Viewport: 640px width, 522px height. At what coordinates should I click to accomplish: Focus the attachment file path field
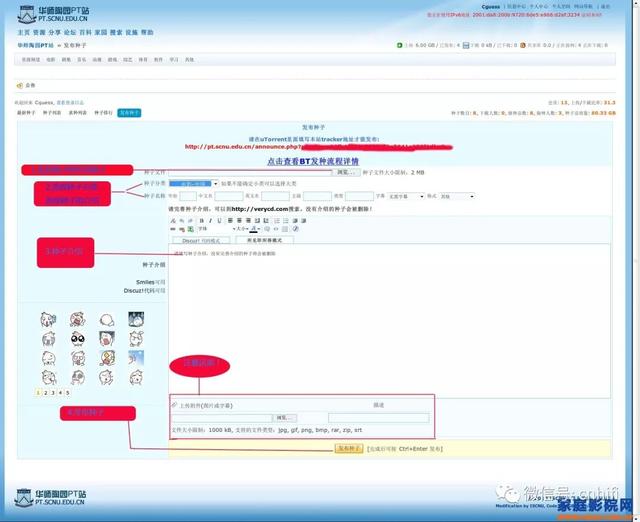pyautogui.click(x=222, y=418)
